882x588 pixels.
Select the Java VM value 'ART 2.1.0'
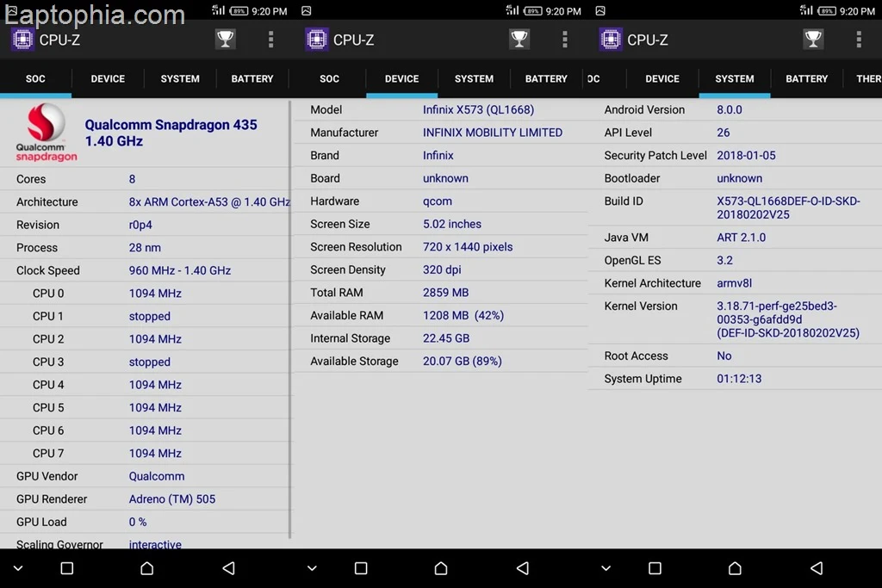click(741, 238)
